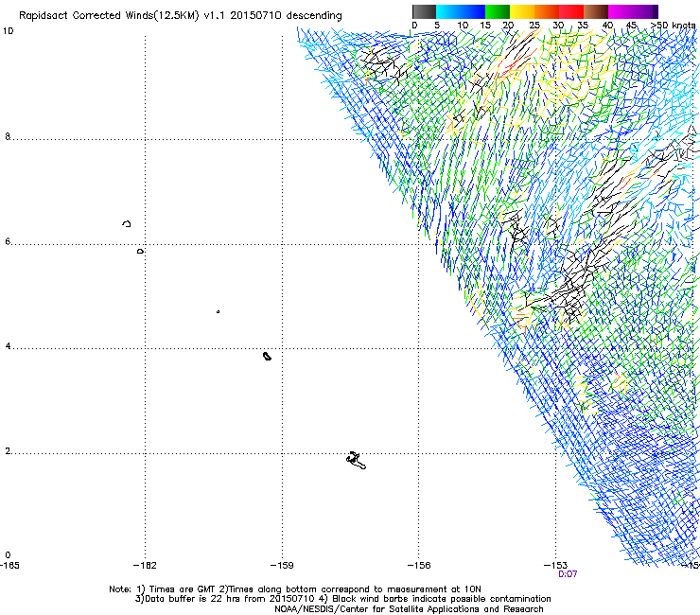Viewport: 700px width, 615px height.
Task: Click the latitude label 8
Action: click(8, 136)
